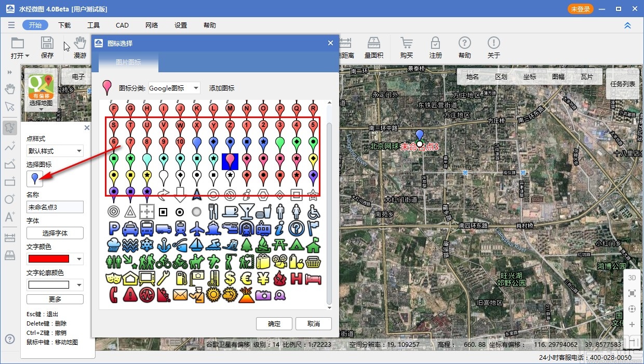Select the knife and fork restaurant icon
644x364 pixels.
click(x=213, y=212)
